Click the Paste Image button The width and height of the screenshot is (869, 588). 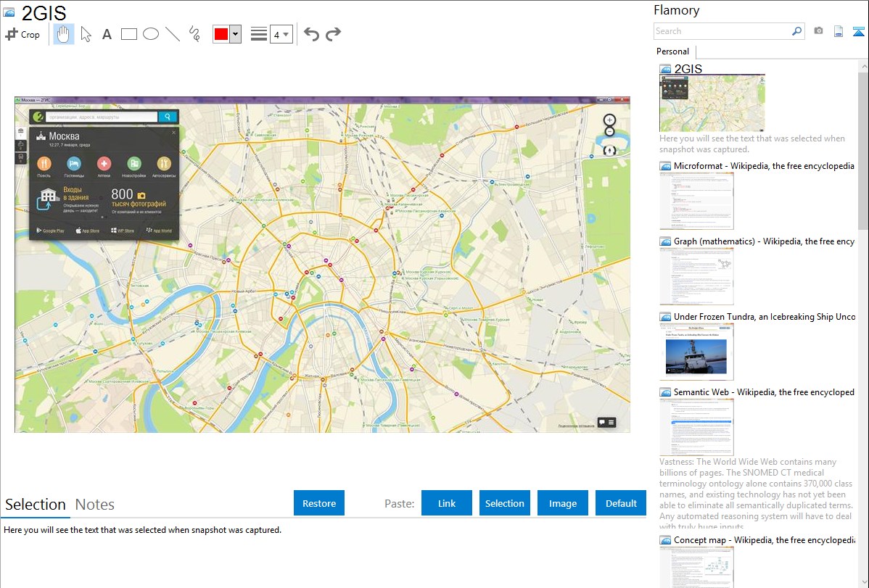point(562,503)
